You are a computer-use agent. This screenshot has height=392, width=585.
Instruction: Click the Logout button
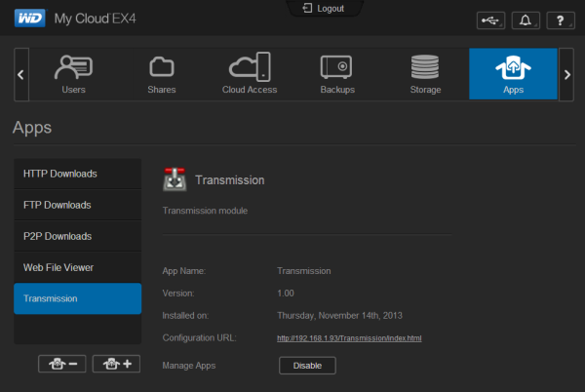click(324, 8)
